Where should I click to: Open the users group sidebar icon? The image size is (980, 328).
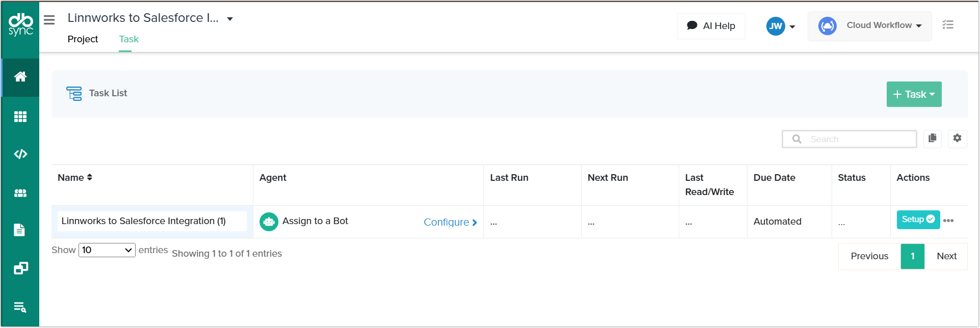(x=20, y=193)
